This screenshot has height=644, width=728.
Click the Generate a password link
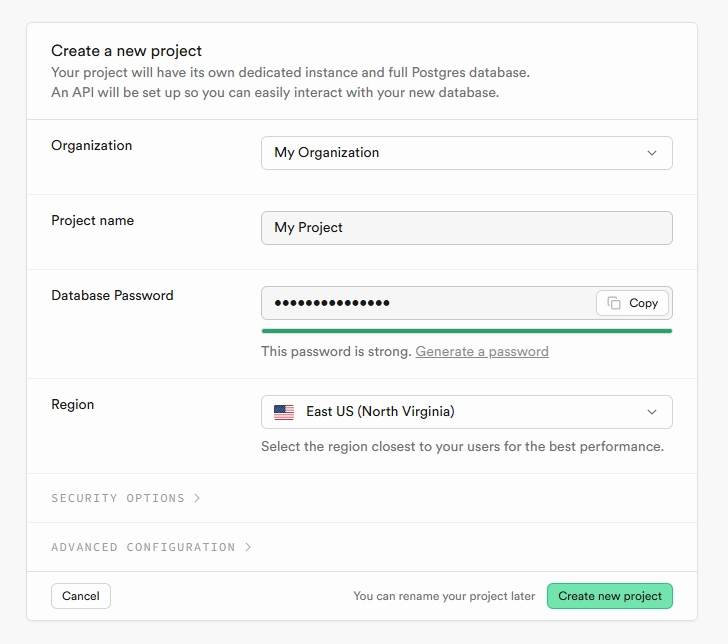[x=482, y=351]
